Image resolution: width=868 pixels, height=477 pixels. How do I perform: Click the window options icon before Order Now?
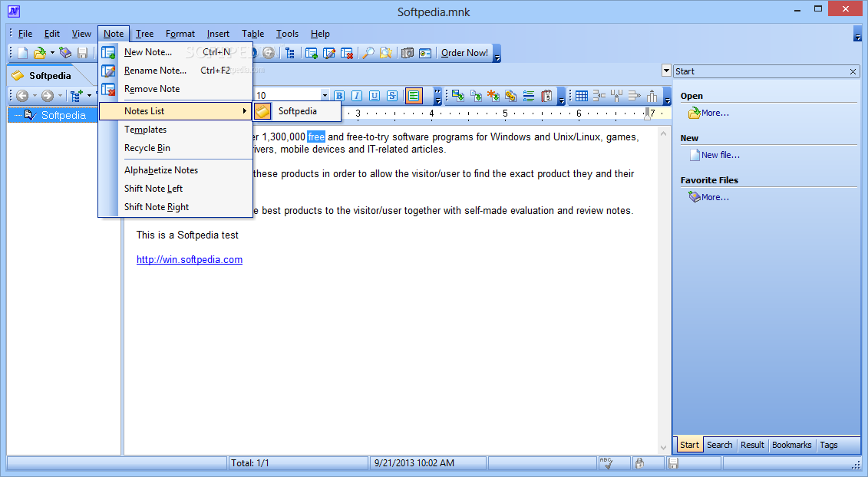[x=425, y=53]
